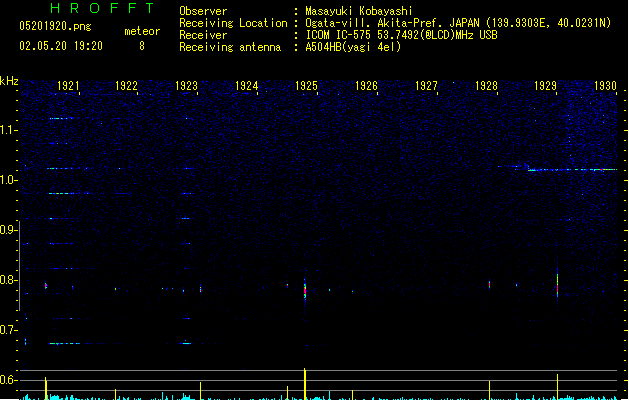The width and height of the screenshot is (629, 400).
Task: Click the 0.9 kHz frequency label
Action: (9, 230)
